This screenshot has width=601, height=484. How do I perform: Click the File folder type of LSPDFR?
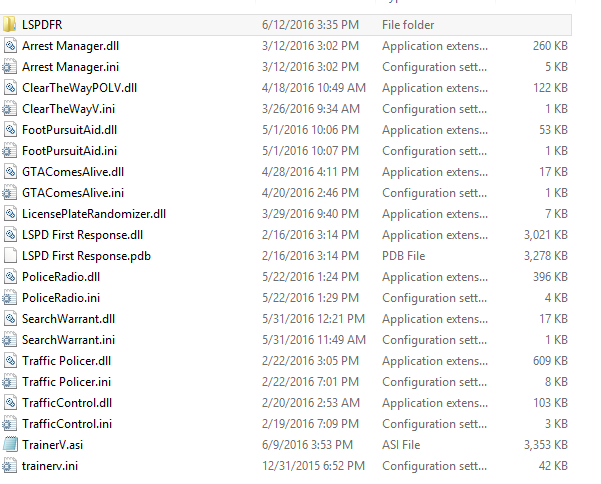(x=408, y=25)
